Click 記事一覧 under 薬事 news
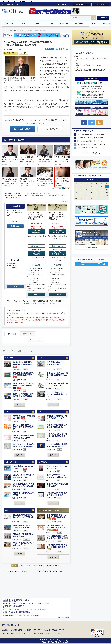111x644 pixels. click(19, 455)
